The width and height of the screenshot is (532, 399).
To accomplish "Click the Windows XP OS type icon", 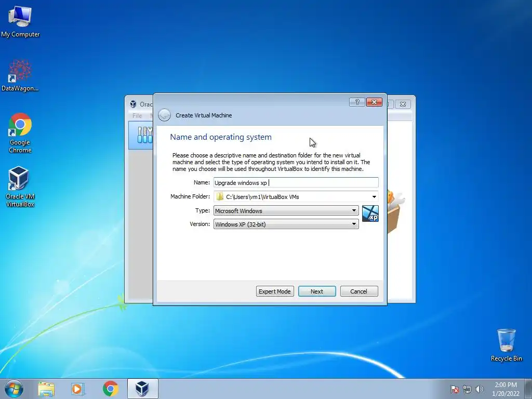I will tap(370, 214).
